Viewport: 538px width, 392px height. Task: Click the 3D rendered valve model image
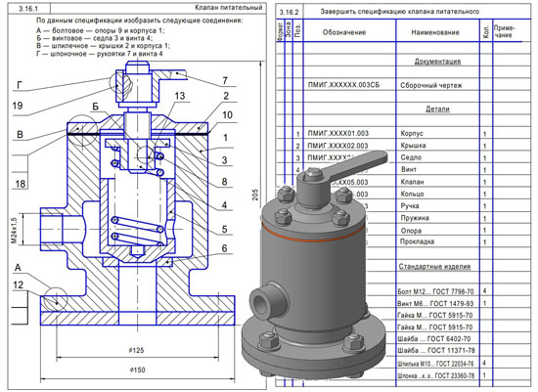(315, 264)
